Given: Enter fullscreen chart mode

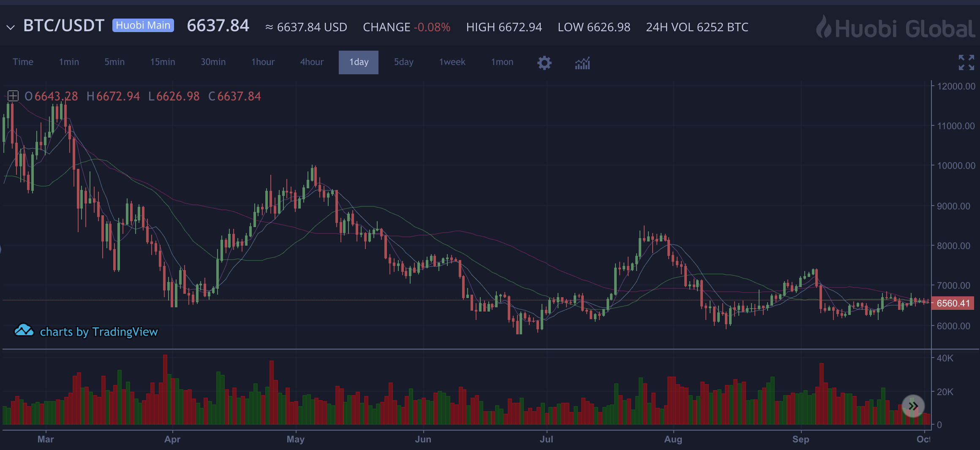Looking at the screenshot, I should [x=966, y=62].
